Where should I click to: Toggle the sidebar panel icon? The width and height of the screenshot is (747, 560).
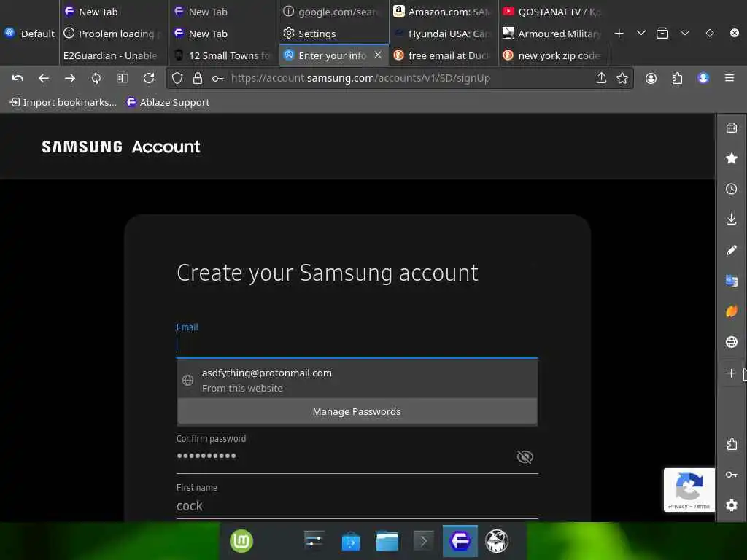pyautogui.click(x=123, y=78)
